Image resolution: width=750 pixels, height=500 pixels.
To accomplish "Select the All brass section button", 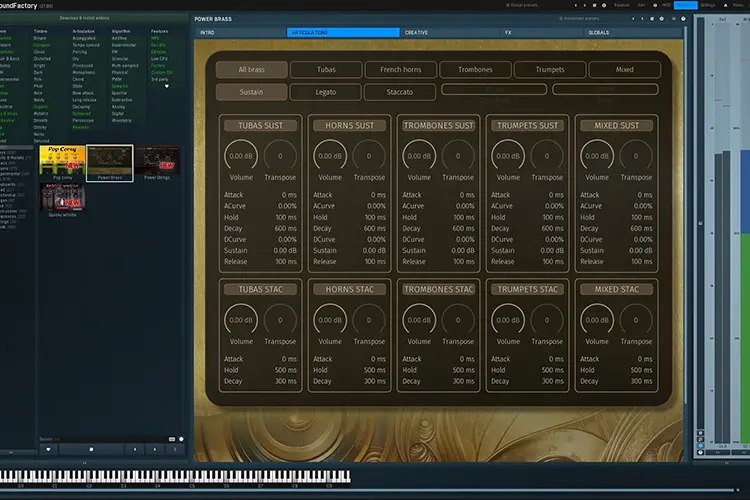I will pos(252,69).
